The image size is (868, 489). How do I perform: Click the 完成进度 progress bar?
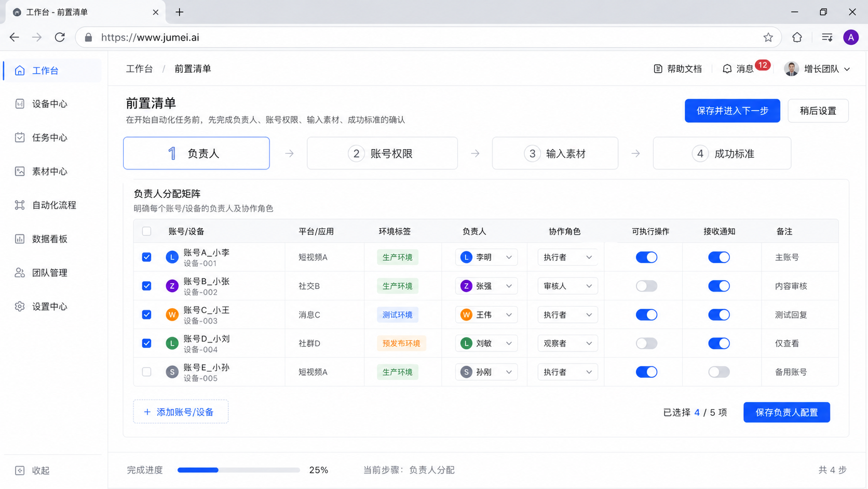239,470
